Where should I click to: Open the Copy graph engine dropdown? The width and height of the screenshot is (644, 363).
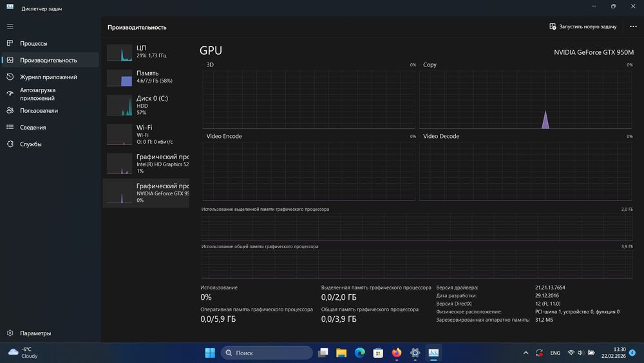coord(430,64)
